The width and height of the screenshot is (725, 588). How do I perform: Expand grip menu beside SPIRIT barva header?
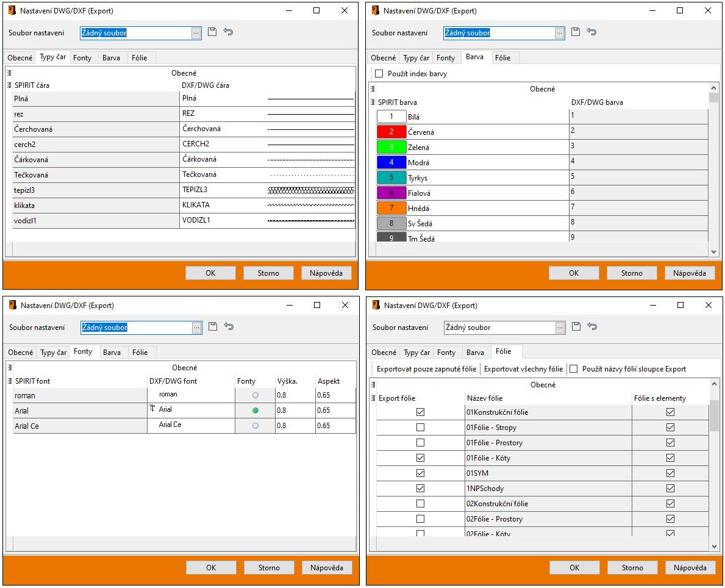[x=373, y=102]
